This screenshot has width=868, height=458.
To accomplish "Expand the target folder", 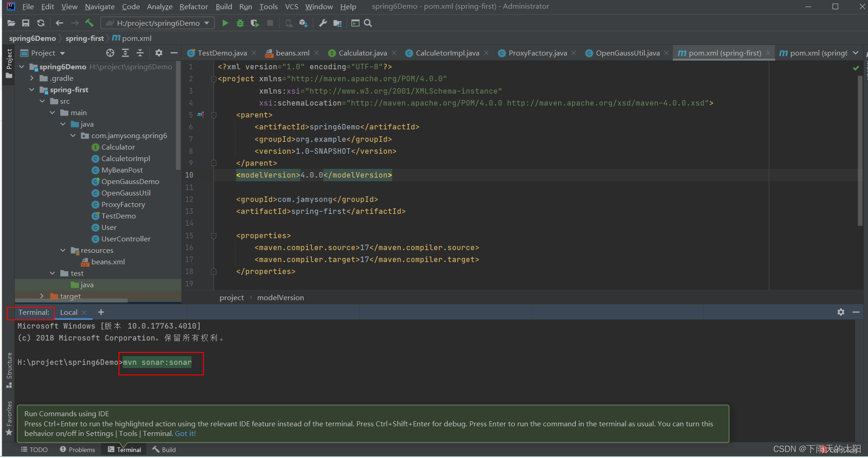I will pos(42,296).
